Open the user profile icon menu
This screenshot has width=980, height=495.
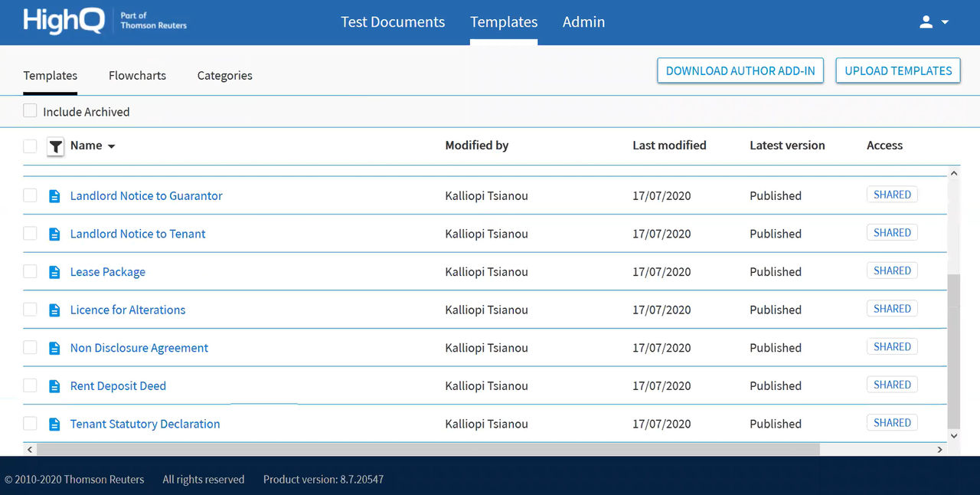[926, 22]
